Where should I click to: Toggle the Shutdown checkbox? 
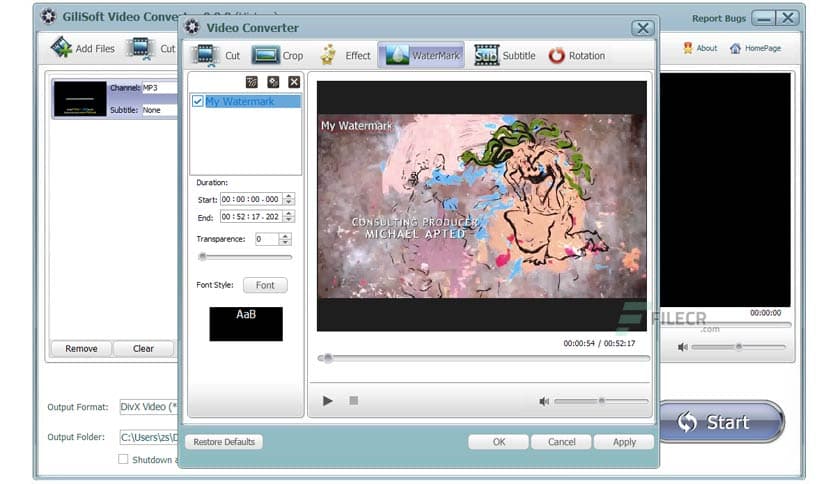click(x=123, y=459)
